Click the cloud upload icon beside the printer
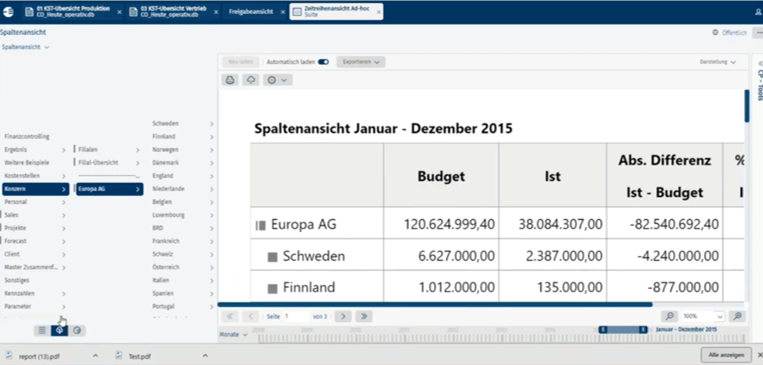This screenshot has width=763, height=365. (x=251, y=80)
